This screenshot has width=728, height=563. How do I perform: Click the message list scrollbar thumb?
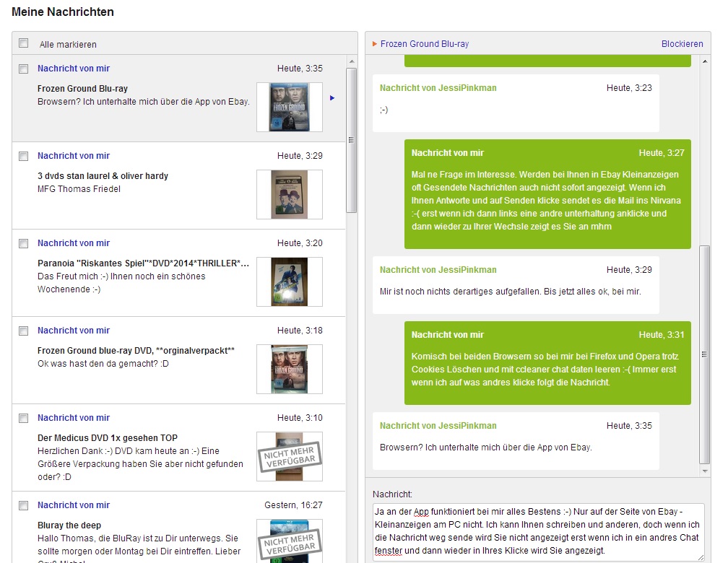pos(352,140)
